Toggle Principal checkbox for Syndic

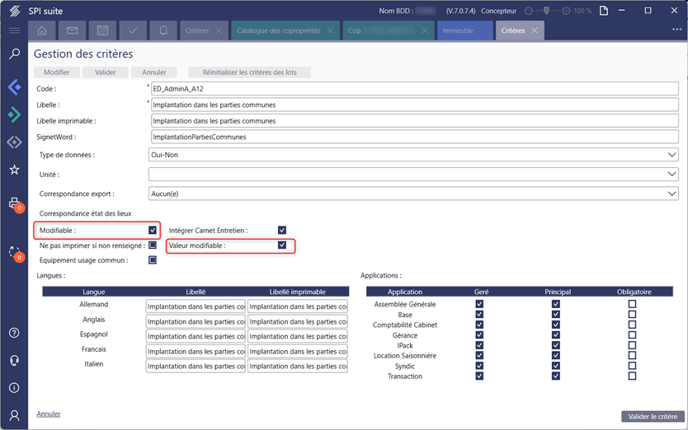555,366
